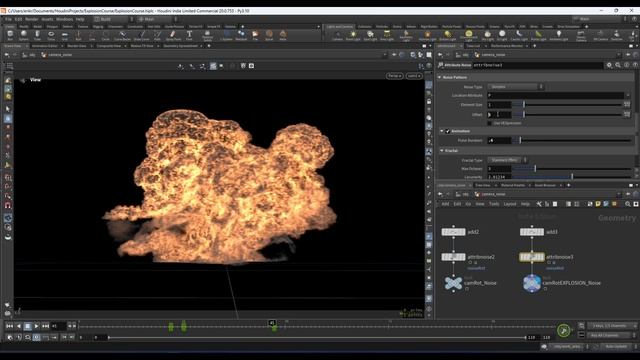
Task: Toggle real time playback button
Action: 36,338
